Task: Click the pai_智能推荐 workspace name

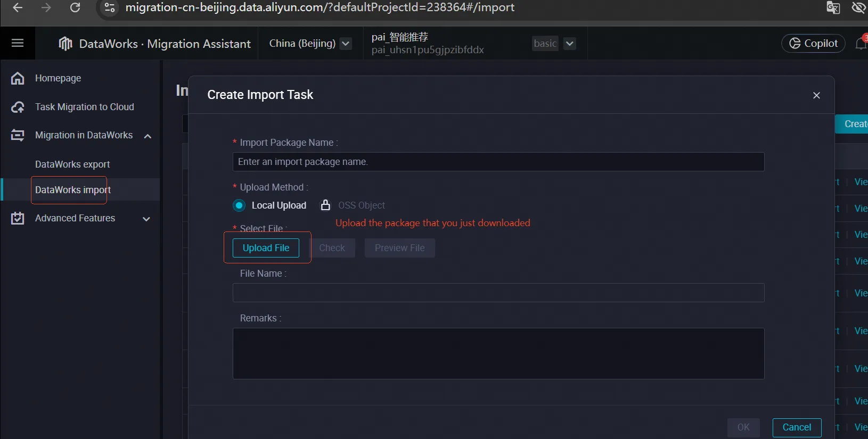Action: (x=400, y=37)
